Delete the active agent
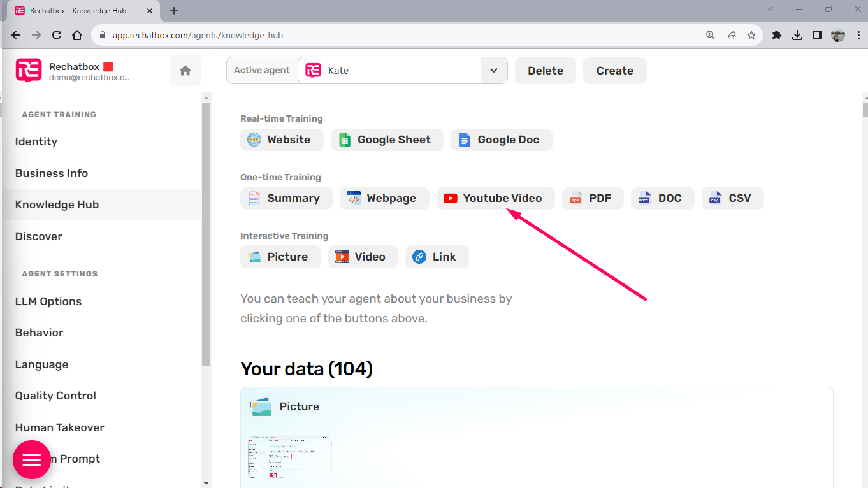The height and width of the screenshot is (488, 868). tap(546, 71)
